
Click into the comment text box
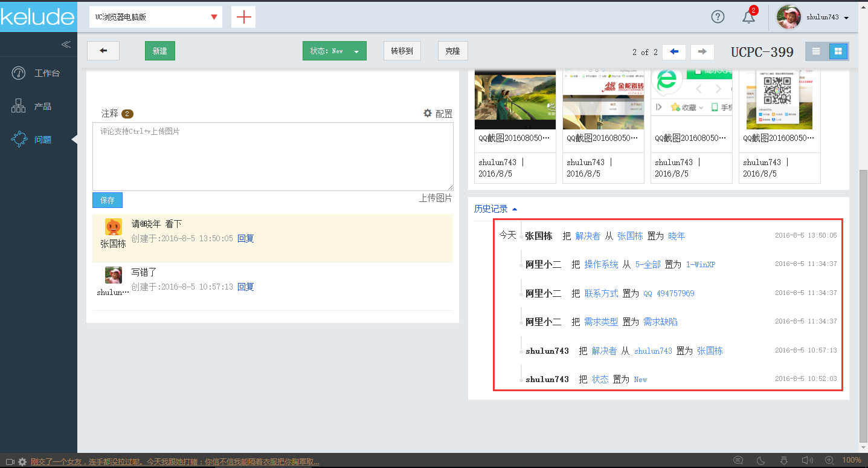(x=273, y=157)
